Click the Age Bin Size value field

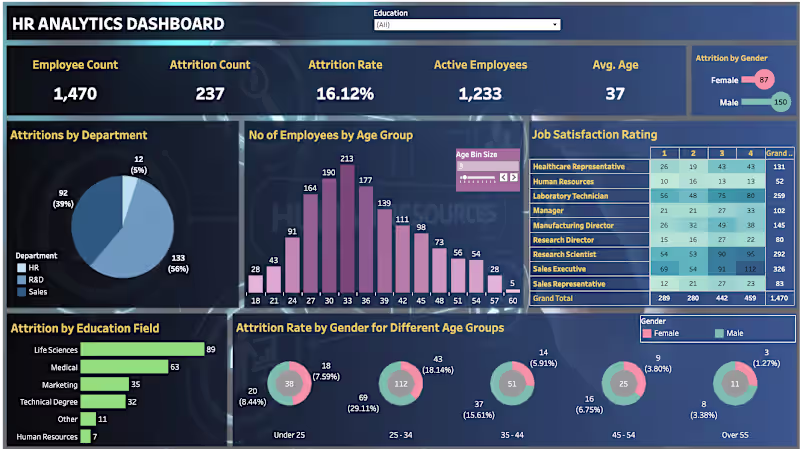pos(487,166)
